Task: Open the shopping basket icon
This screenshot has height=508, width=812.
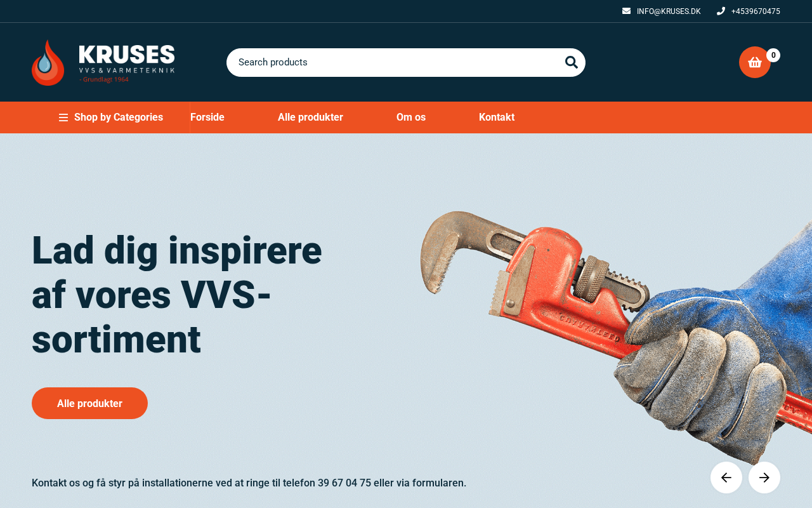Action: (755, 62)
